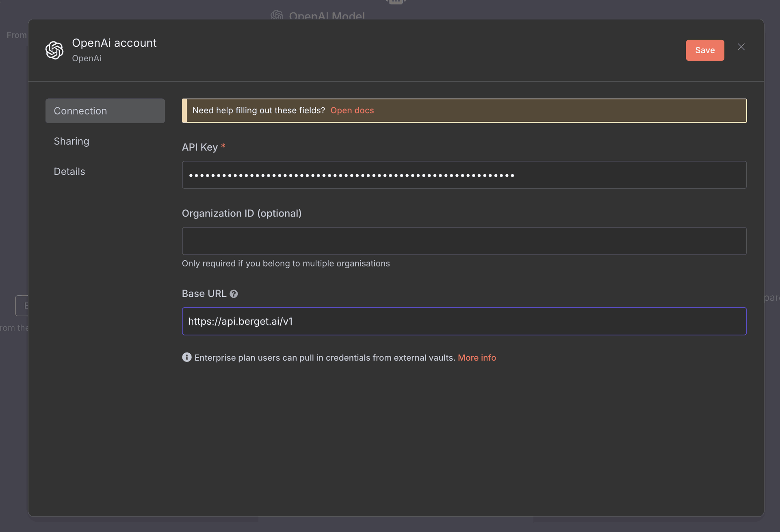Image resolution: width=780 pixels, height=532 pixels.
Task: Focus the masked API Key field
Action: coord(464,175)
